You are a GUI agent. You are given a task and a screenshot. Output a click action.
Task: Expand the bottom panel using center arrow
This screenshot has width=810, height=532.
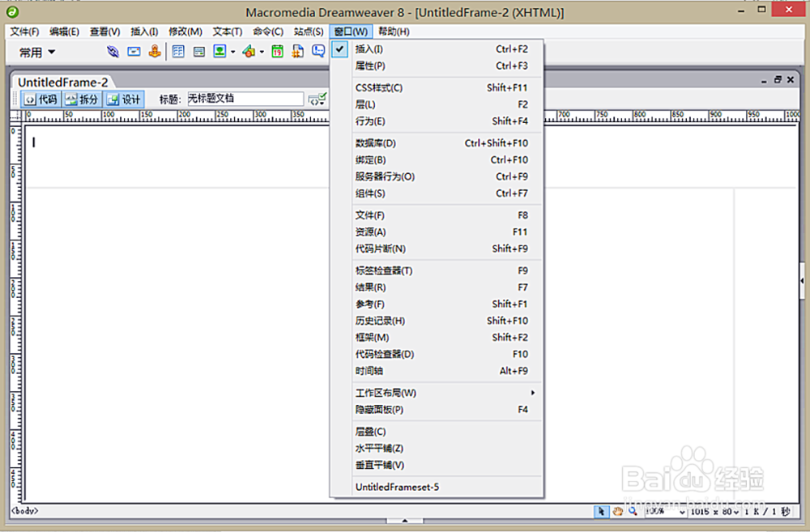405,521
